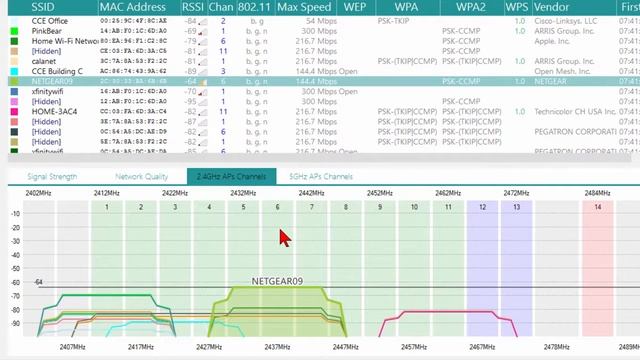
Task: Click the Cisco-Linksys, LLC vendor cell
Action: coord(566,21)
